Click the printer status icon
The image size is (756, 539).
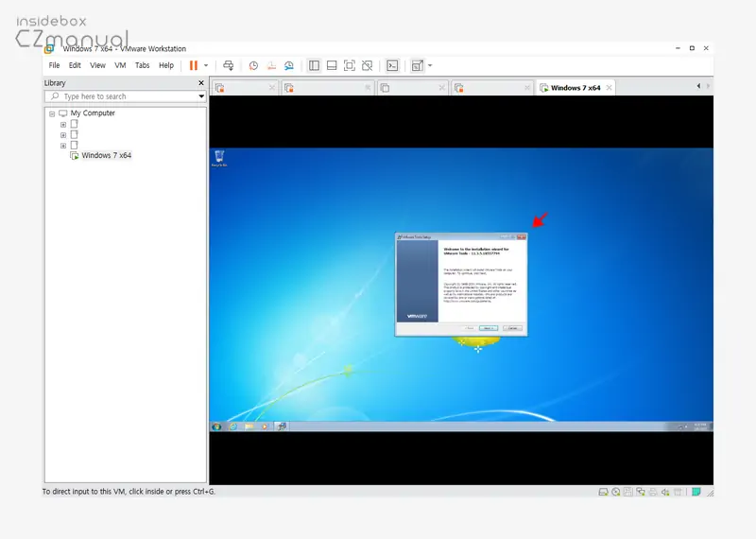coord(653,492)
